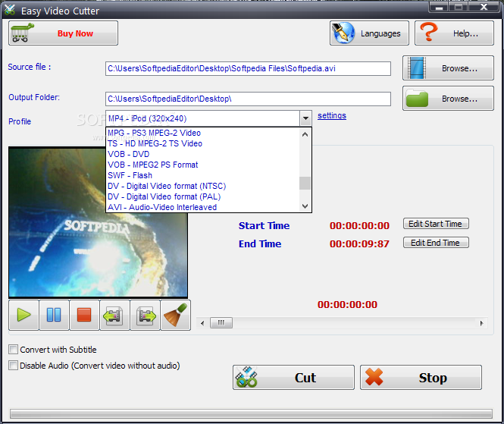Enable Convert with Subtitle checkbox

click(x=13, y=350)
